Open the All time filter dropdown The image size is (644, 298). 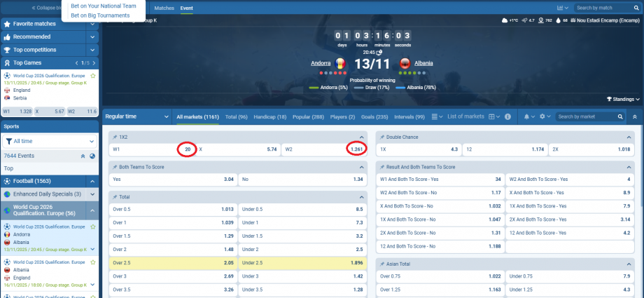click(x=50, y=141)
